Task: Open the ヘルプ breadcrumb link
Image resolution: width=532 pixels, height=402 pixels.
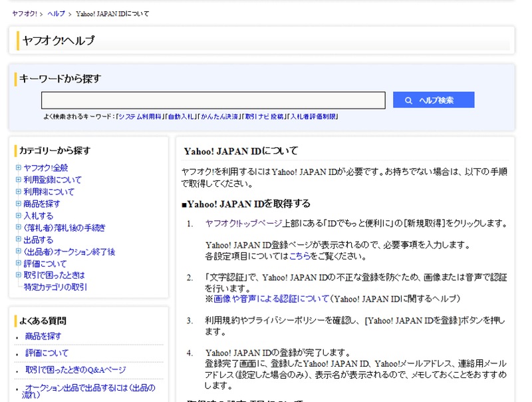Action: click(x=57, y=14)
